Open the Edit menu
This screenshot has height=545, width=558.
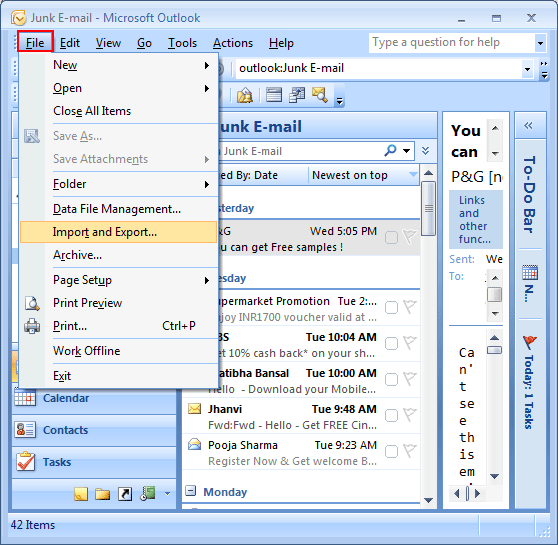point(70,43)
